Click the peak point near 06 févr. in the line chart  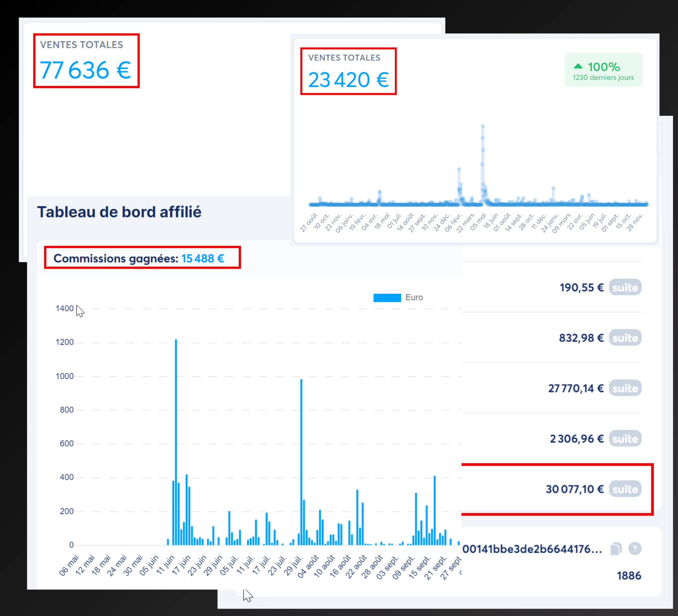point(459,169)
